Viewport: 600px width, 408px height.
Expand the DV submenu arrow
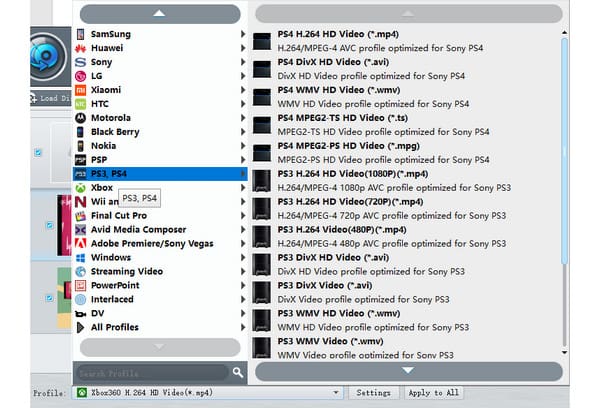pyautogui.click(x=243, y=313)
